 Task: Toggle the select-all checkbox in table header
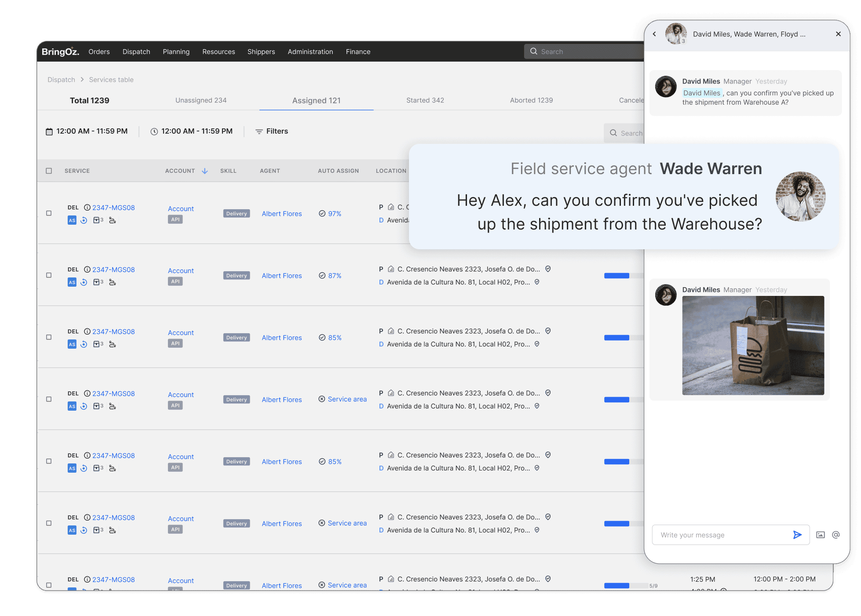[x=49, y=171]
